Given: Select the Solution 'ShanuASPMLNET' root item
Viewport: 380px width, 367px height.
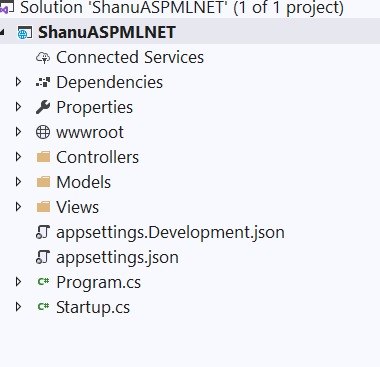Looking at the screenshot, I should pyautogui.click(x=182, y=7).
